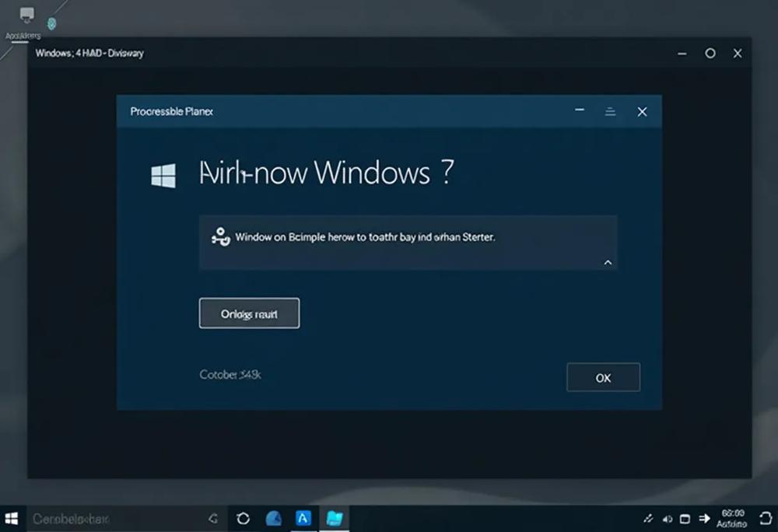Click the Windows logo in the dialog

[x=163, y=176]
